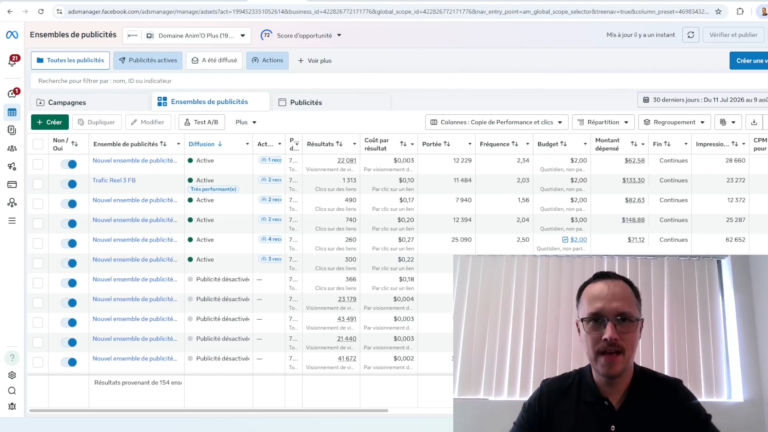Open the Meta logo home menu

tap(12, 35)
